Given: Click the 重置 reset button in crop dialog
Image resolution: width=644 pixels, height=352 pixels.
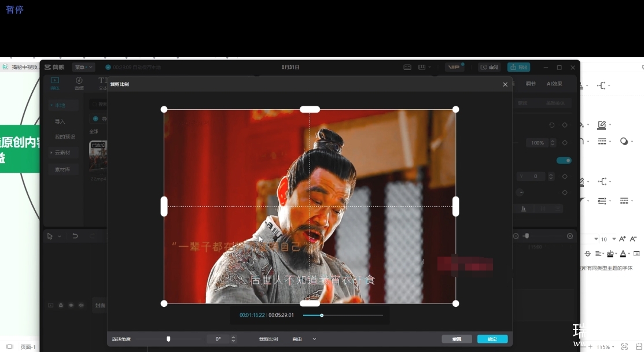Looking at the screenshot, I should coord(457,339).
